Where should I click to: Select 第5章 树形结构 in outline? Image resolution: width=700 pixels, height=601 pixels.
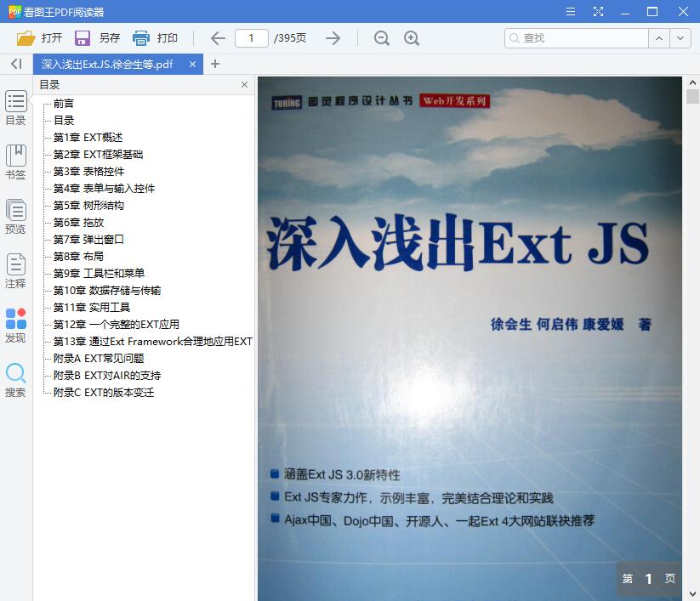88,205
